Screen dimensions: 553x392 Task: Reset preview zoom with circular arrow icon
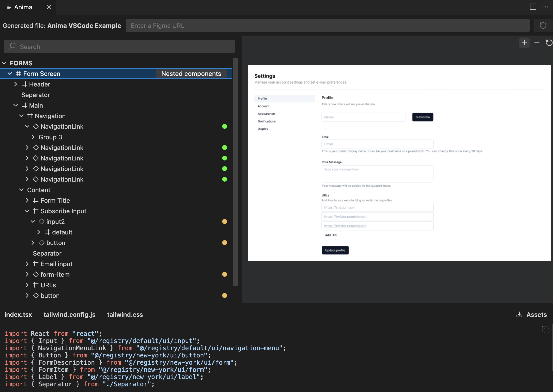point(549,43)
